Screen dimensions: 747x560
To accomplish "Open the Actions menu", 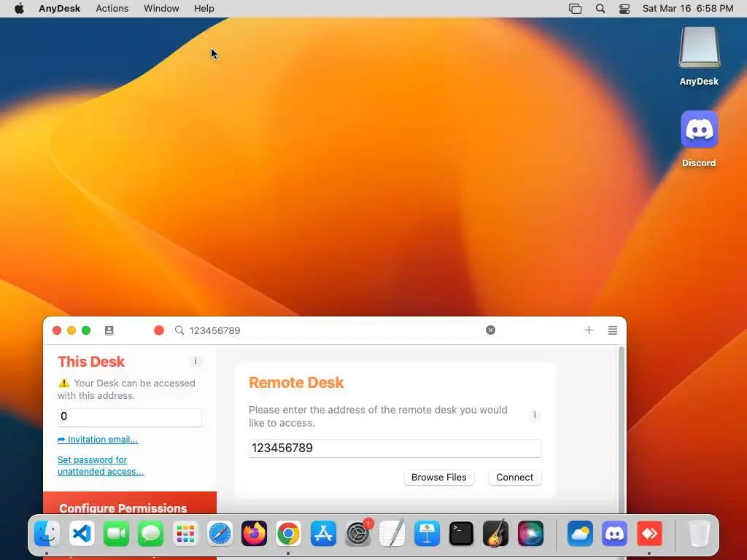I will click(x=112, y=9).
